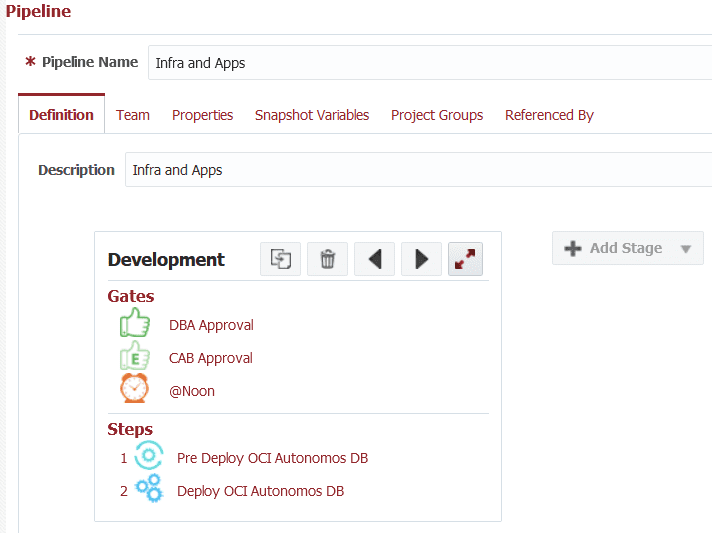Collapse the Development stage with arrows icon

click(465, 259)
